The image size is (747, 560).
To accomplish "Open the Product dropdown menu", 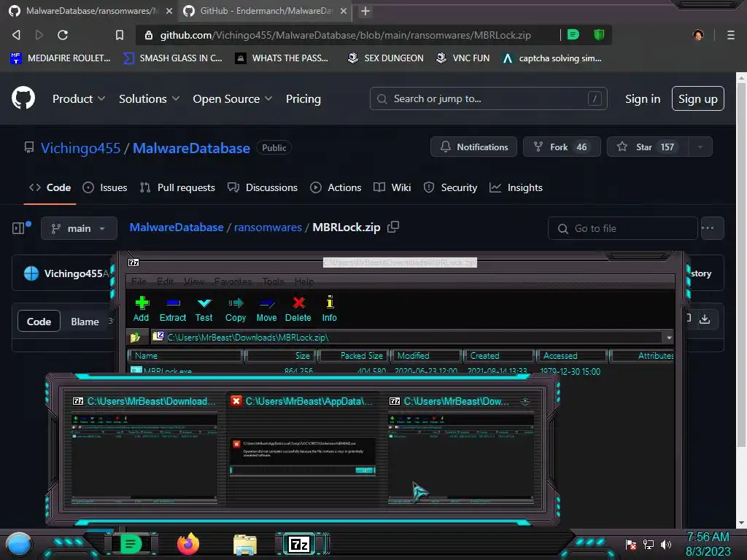I will pyautogui.click(x=79, y=98).
